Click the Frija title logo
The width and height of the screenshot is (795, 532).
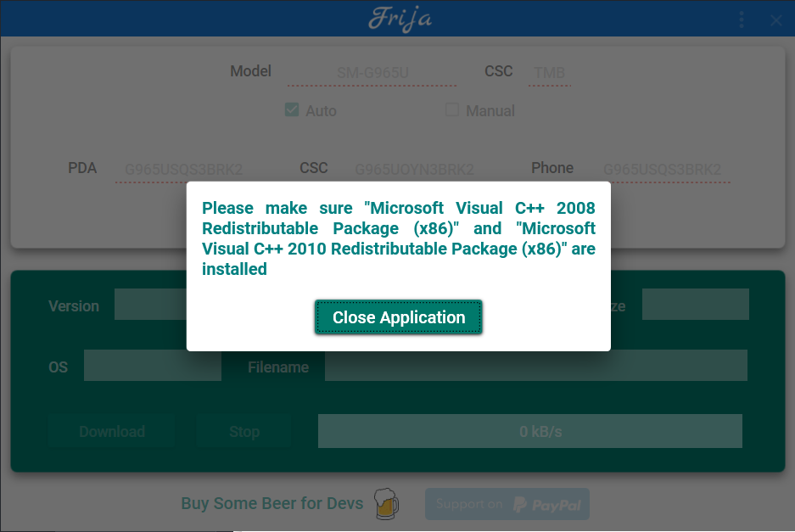click(400, 20)
